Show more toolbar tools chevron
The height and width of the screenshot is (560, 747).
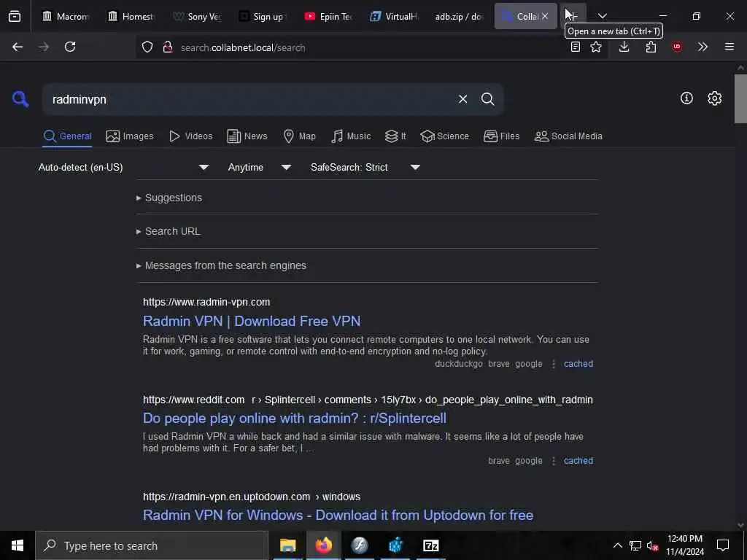(x=703, y=47)
